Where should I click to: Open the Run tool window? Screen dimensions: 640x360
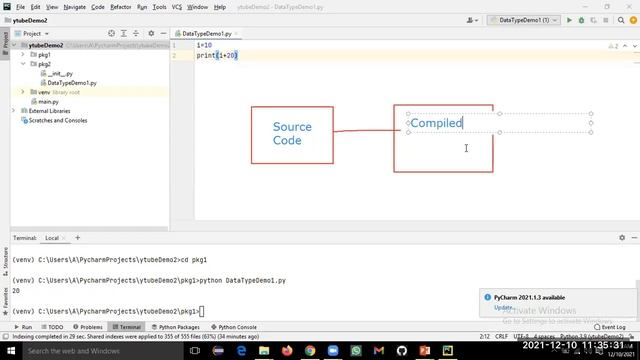(x=23, y=327)
